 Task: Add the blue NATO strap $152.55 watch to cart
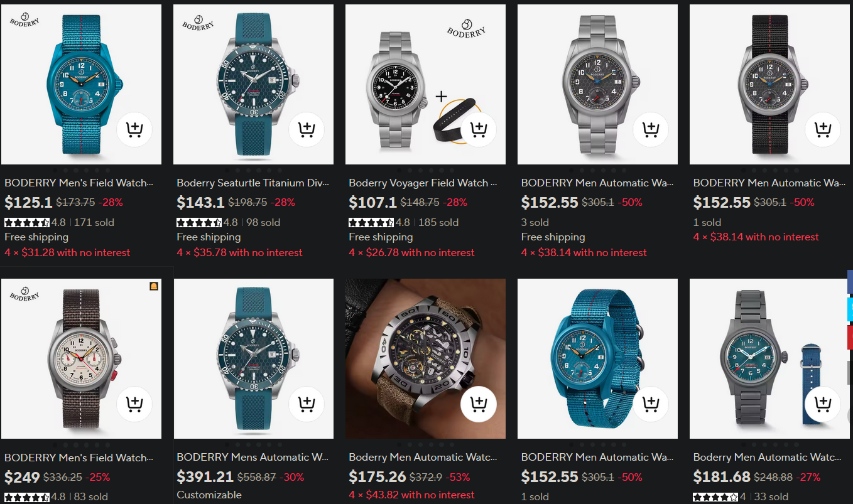tap(651, 404)
